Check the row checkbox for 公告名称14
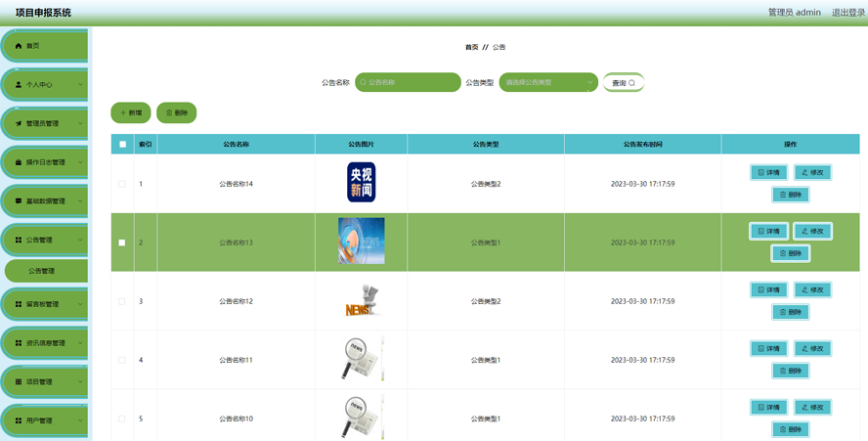The image size is (868, 441). coord(122,184)
